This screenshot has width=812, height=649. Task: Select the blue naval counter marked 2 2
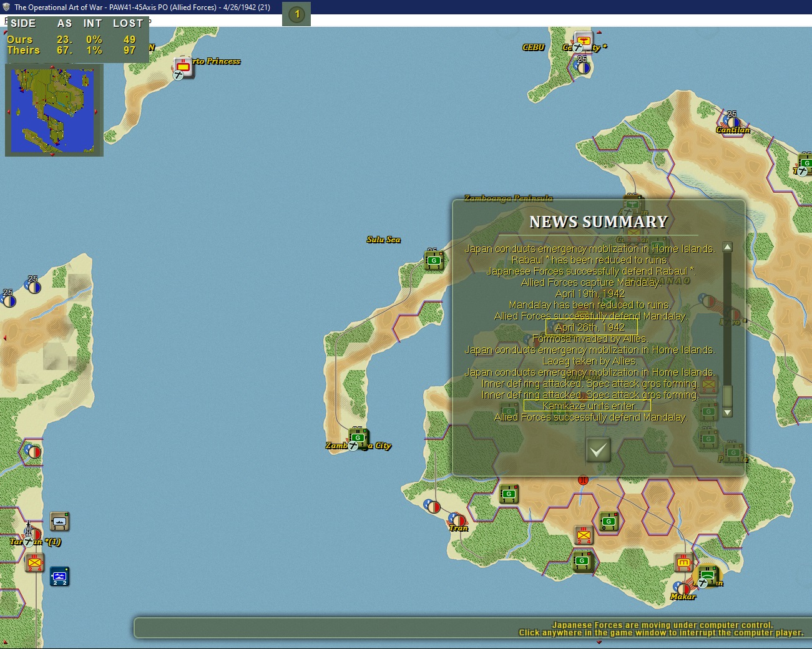(59, 576)
